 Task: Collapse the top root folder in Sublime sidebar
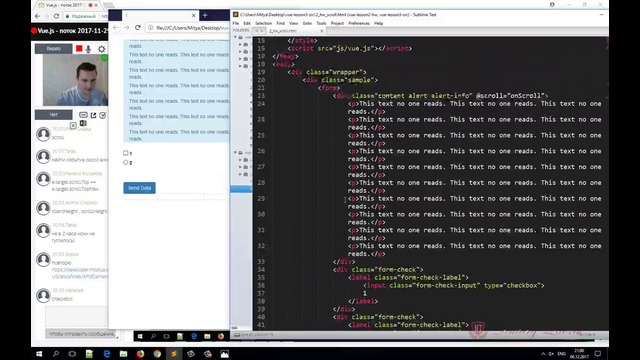tap(236, 38)
